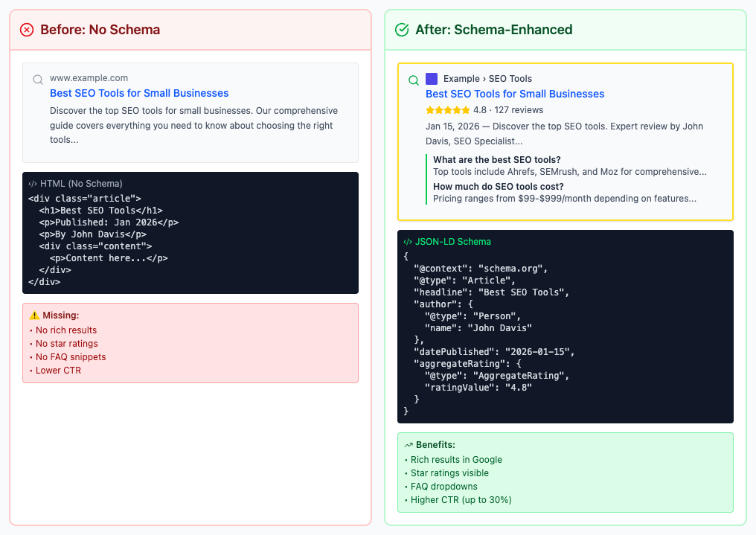Click the five gold stars rating

point(447,110)
